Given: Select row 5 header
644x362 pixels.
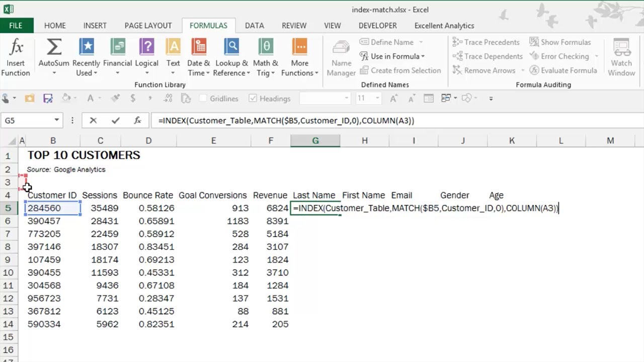Looking at the screenshot, I should click(x=8, y=208).
